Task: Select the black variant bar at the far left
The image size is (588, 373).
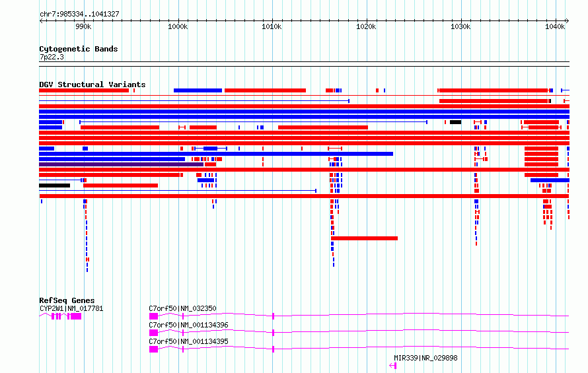Action: 54,186
